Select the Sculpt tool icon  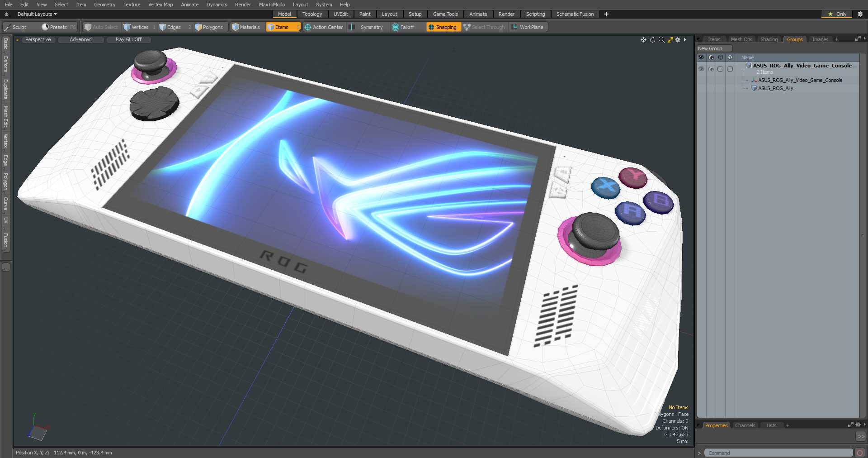tap(7, 27)
